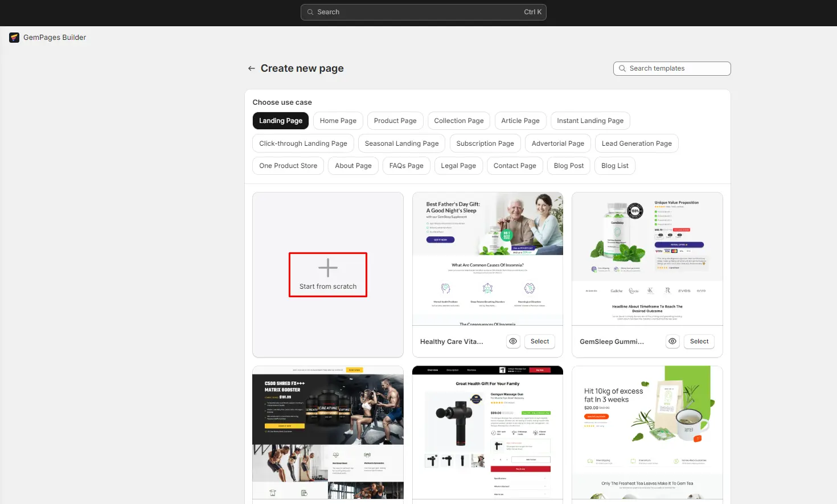Click the search magnifier in the top bar
837x504 pixels.
coord(310,12)
